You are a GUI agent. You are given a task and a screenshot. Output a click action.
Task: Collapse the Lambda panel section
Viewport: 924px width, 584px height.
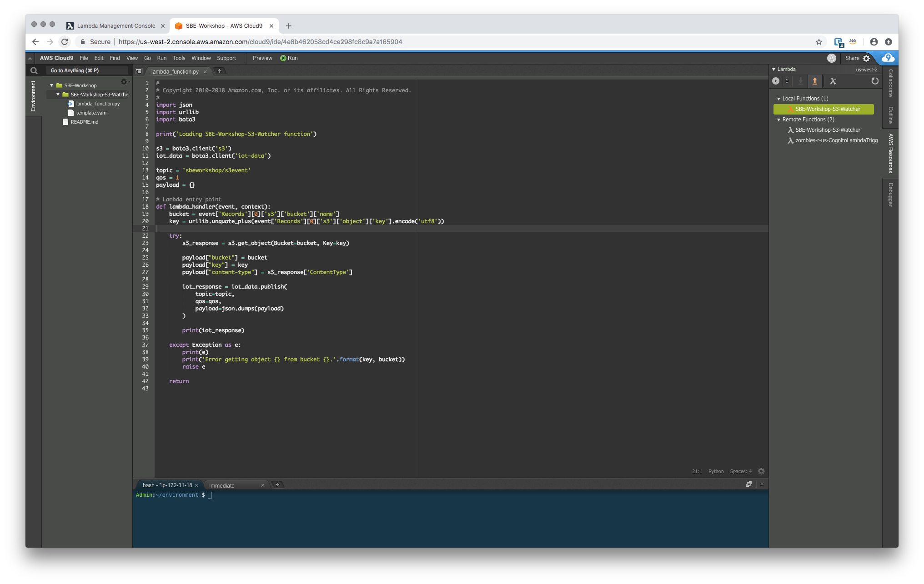click(774, 70)
